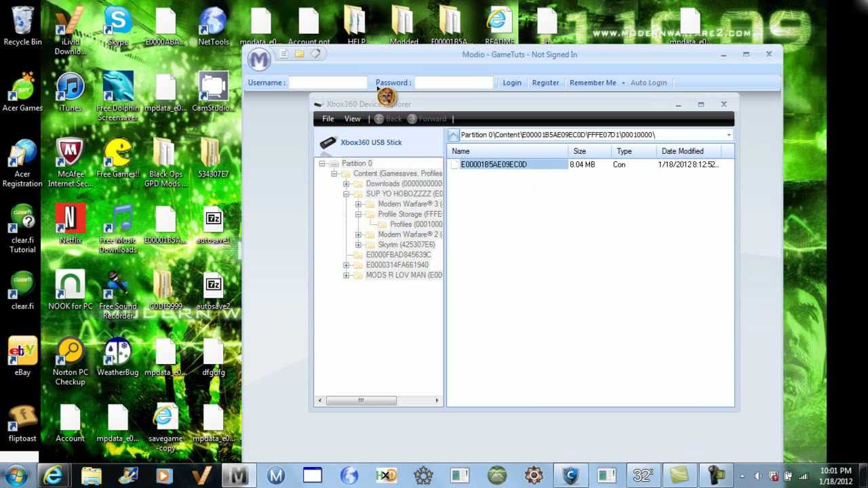Sort by the Name column header

click(508, 151)
